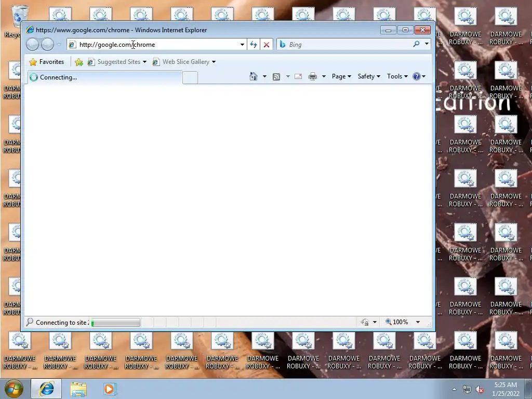532x399 pixels.
Task: Click the loading progress bar in status bar
Action: (116, 322)
